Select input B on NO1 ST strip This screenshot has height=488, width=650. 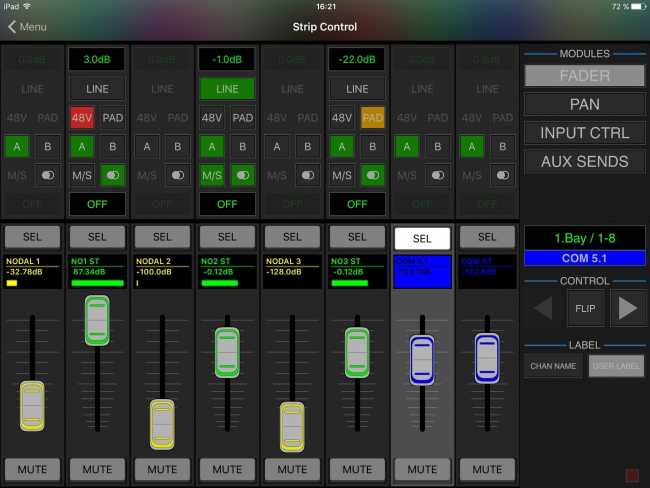(x=113, y=146)
